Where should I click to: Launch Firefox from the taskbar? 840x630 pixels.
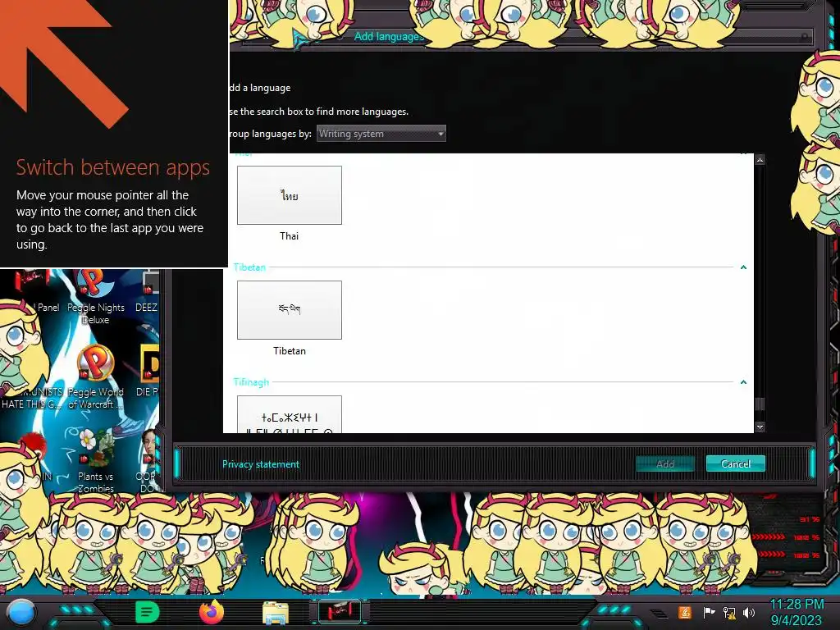tap(211, 612)
